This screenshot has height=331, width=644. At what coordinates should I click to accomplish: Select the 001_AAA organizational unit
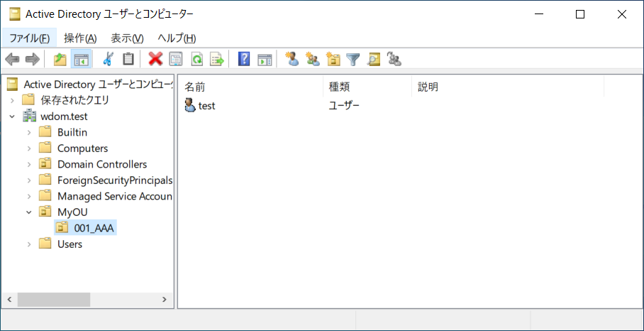pyautogui.click(x=94, y=227)
